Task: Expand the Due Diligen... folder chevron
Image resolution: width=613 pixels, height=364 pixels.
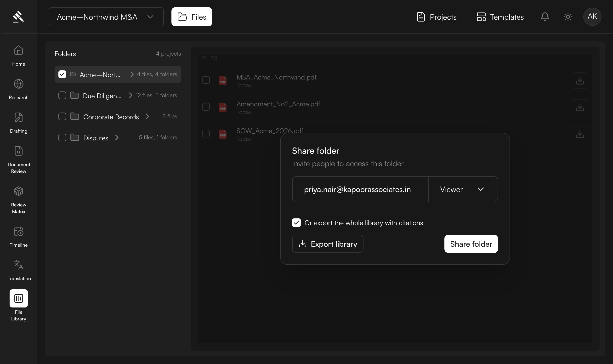Action: click(x=131, y=95)
